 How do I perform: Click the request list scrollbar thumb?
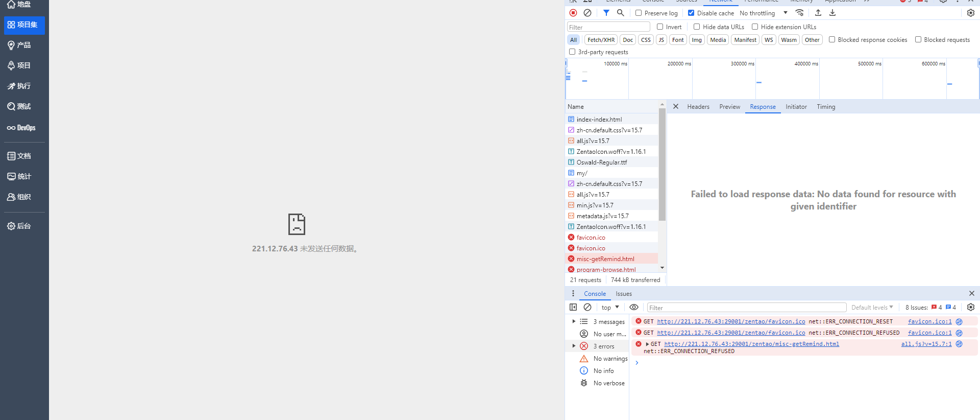[662, 165]
